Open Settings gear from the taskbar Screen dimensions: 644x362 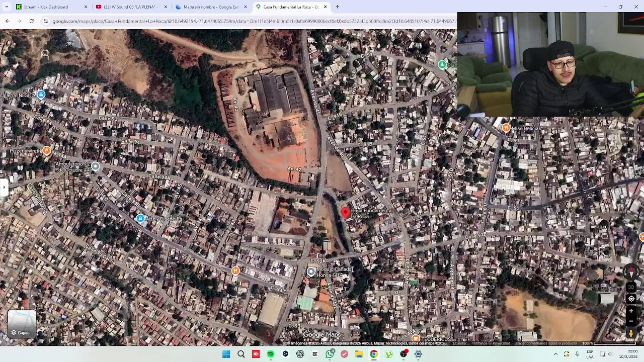(x=418, y=354)
